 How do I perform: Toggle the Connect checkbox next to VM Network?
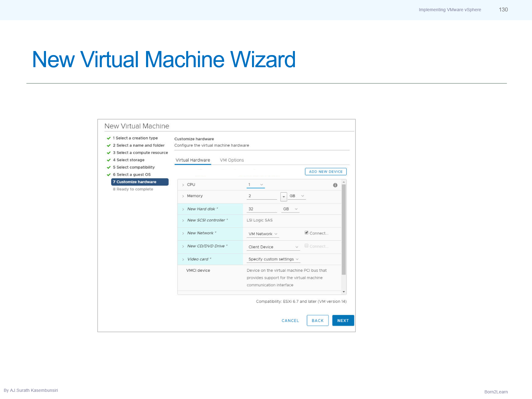306,232
